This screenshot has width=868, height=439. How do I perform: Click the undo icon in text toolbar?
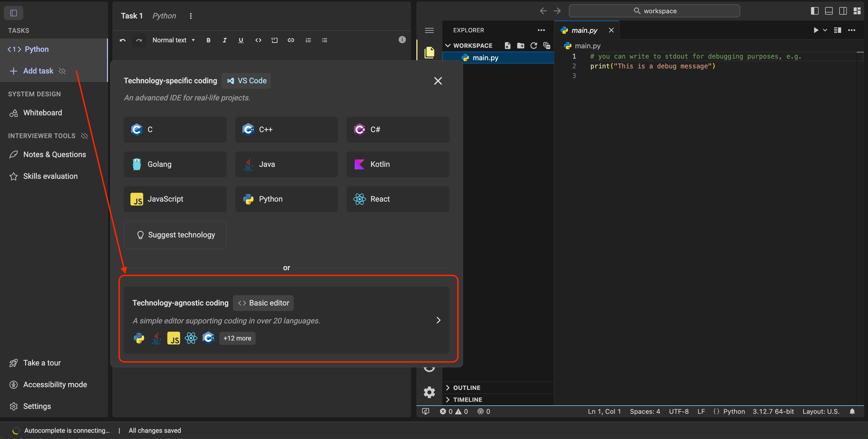pos(123,40)
